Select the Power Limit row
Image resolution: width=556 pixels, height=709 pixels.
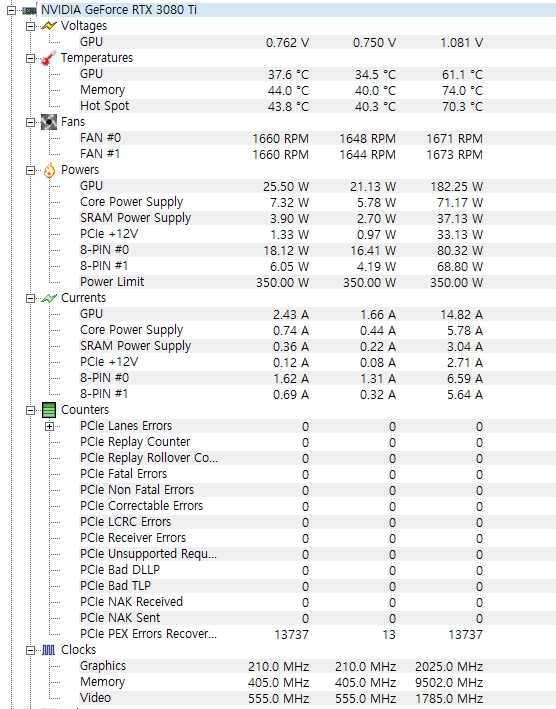click(317, 282)
